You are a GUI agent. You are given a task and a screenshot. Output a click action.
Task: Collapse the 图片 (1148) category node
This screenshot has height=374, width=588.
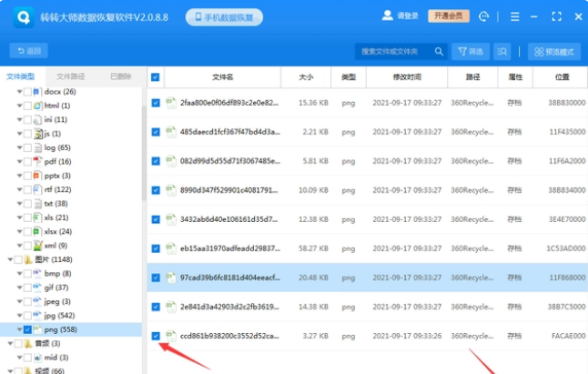click(8, 259)
